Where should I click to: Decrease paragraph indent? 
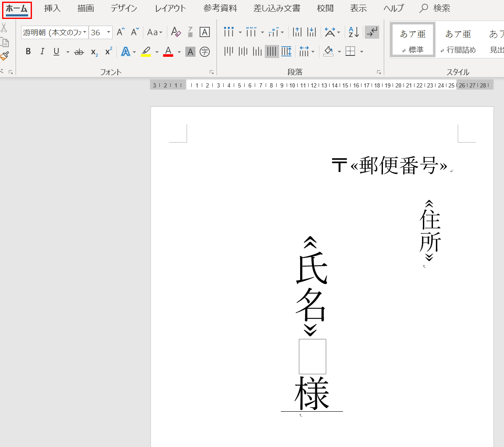pyautogui.click(x=297, y=32)
